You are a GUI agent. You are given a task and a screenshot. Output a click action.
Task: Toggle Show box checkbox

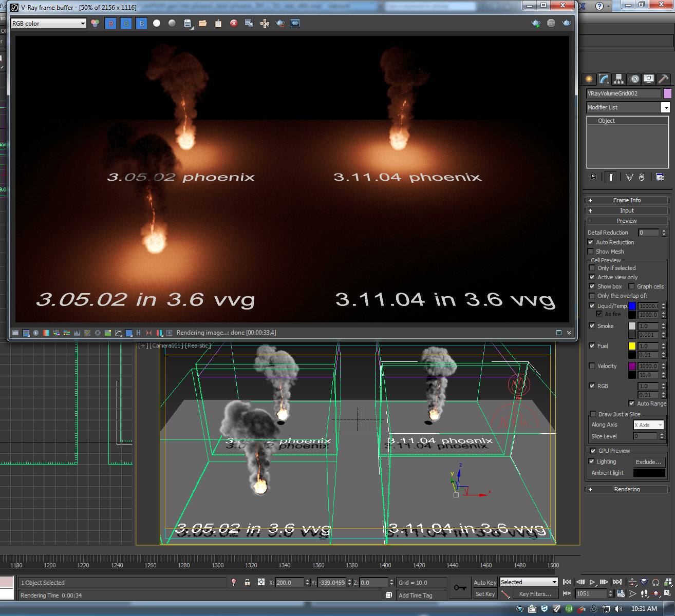click(592, 286)
